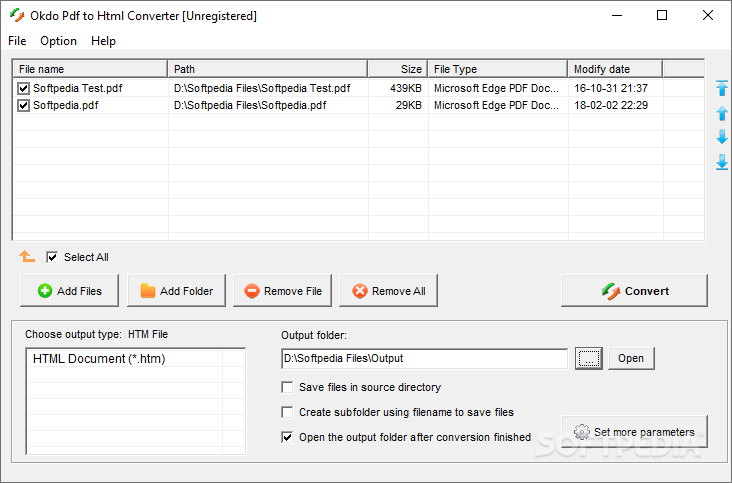Click the 29KB size cell

pos(408,105)
